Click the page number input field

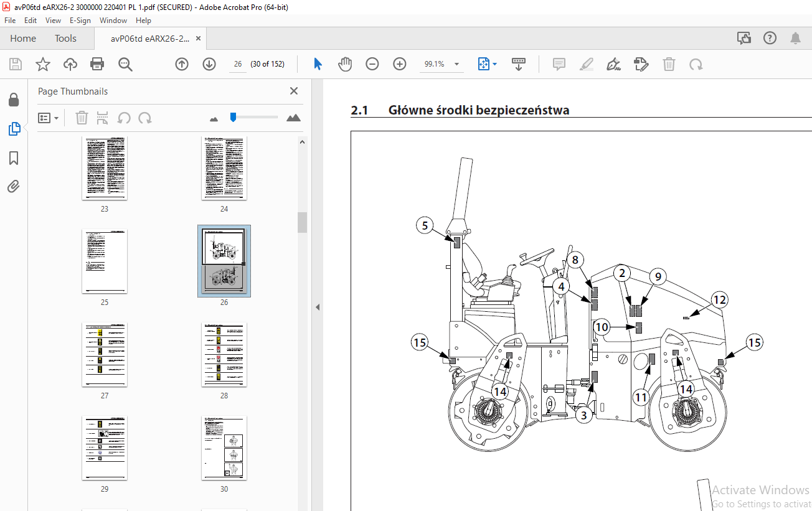click(x=237, y=64)
